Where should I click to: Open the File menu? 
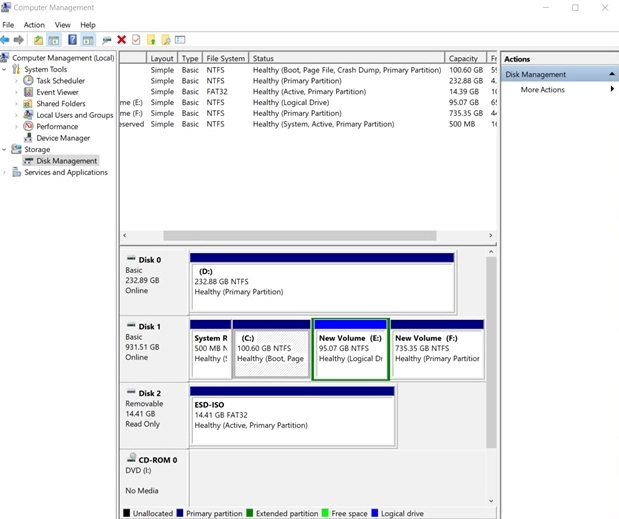8,25
